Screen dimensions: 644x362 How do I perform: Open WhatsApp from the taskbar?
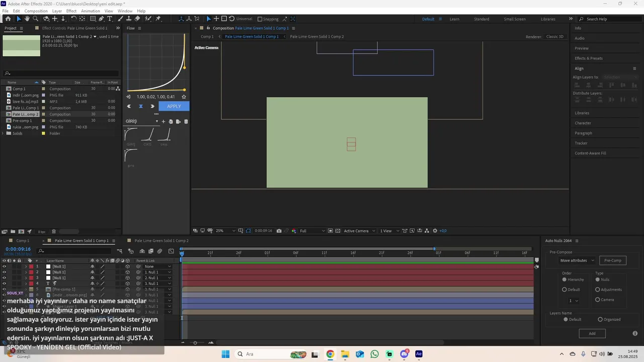pos(374,354)
